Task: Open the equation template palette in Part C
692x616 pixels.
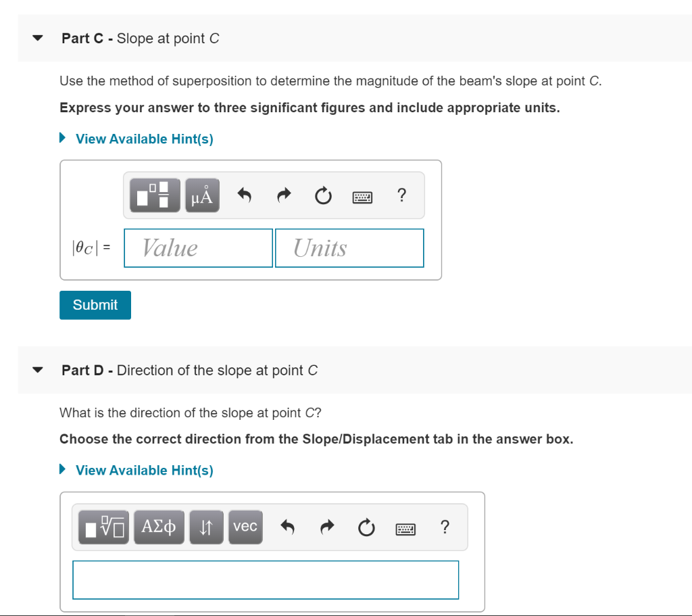Action: coord(154,195)
